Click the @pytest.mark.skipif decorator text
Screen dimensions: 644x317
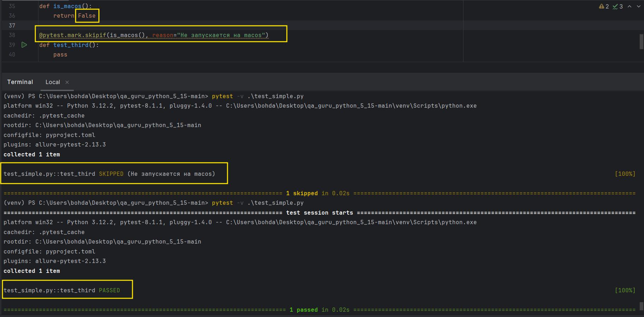click(x=72, y=35)
